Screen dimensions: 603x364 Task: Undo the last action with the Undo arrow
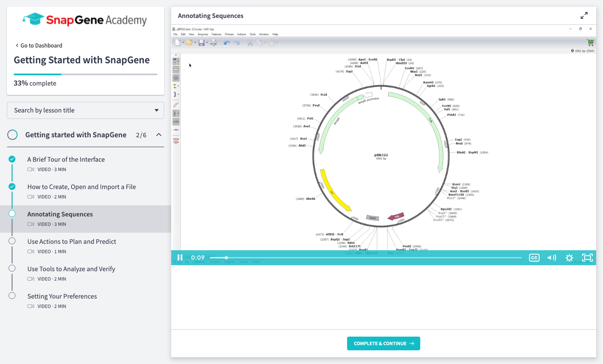tap(226, 42)
